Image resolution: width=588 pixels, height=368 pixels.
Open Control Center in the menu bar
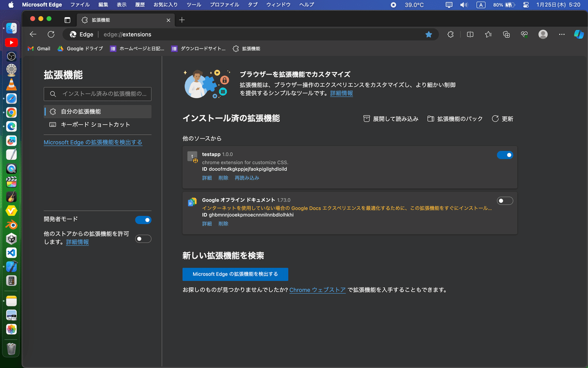(x=527, y=5)
